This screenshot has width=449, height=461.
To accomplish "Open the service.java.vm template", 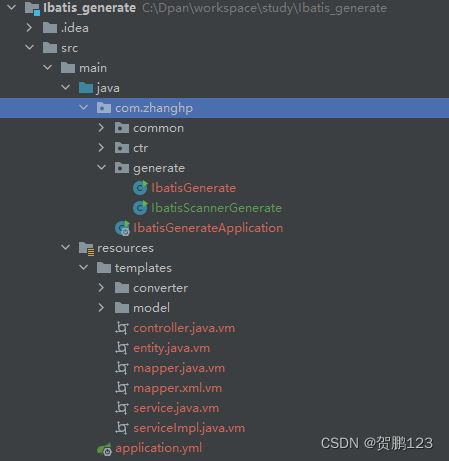I will coord(176,408).
